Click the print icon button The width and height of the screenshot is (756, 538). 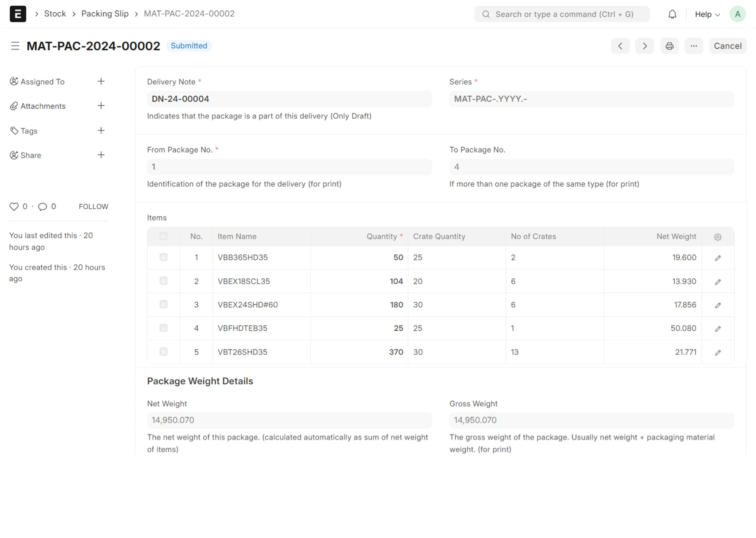(x=669, y=46)
